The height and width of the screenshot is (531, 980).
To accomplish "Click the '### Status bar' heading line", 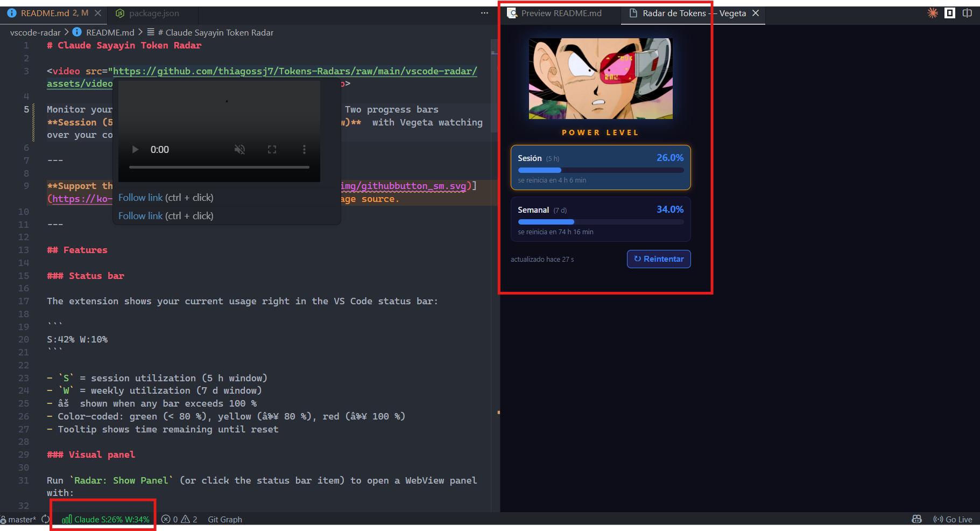I will click(x=86, y=276).
